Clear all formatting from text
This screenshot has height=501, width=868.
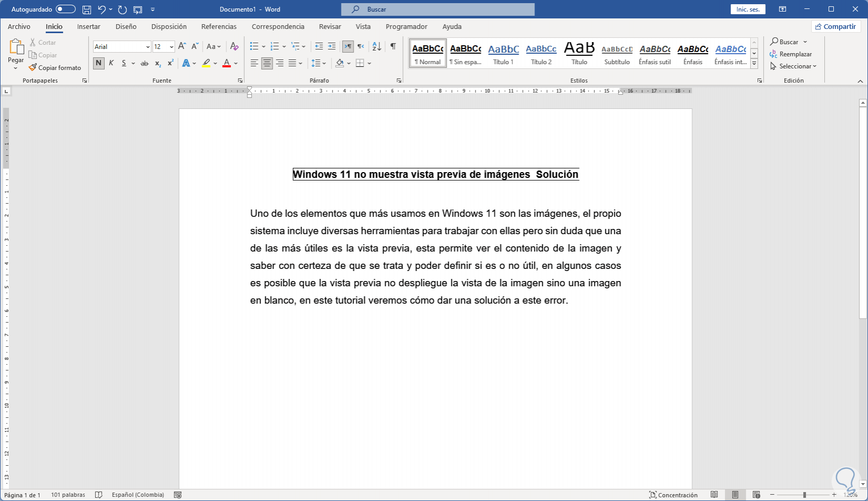click(x=235, y=46)
